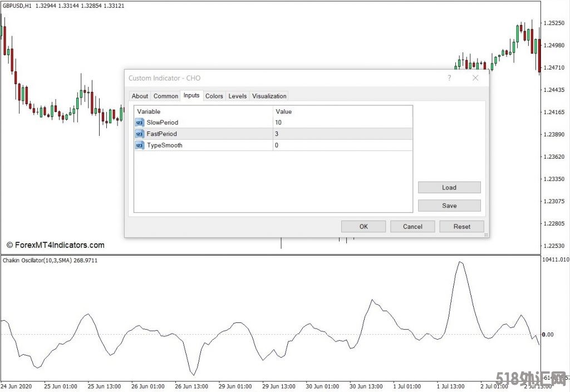Select the TypeSmooth value cell showing 0
The image size is (570, 392).
tap(342, 145)
